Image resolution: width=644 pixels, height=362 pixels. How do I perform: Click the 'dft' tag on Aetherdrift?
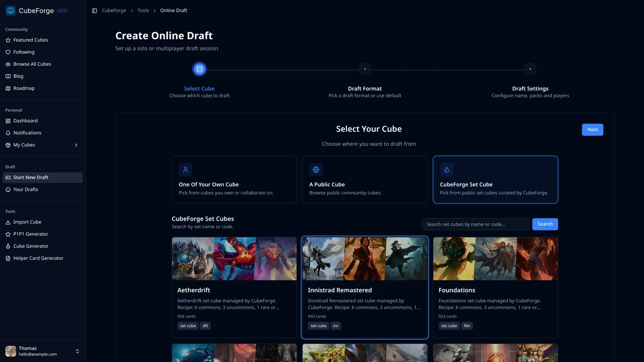(205, 326)
